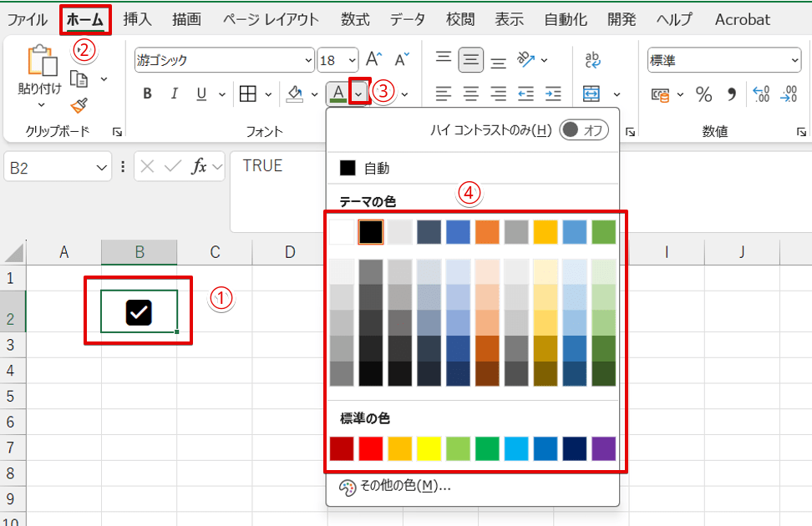Select column A header

pyautogui.click(x=63, y=252)
